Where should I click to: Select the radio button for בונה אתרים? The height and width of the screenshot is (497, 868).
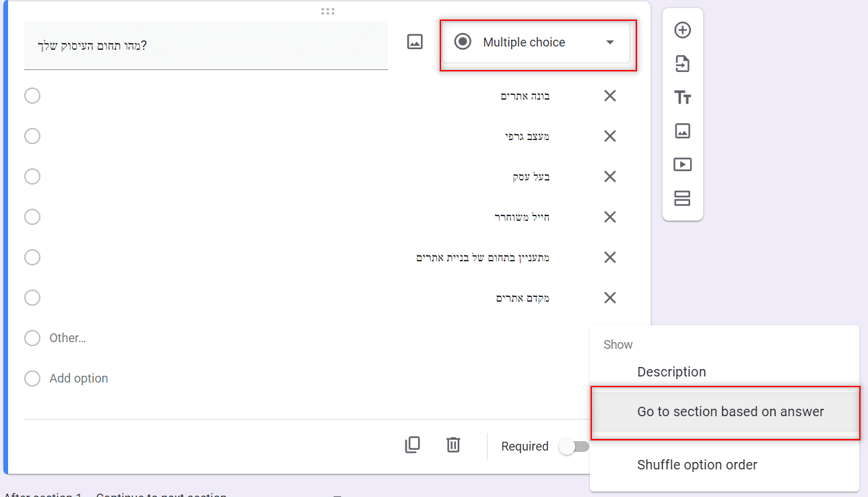(x=32, y=96)
